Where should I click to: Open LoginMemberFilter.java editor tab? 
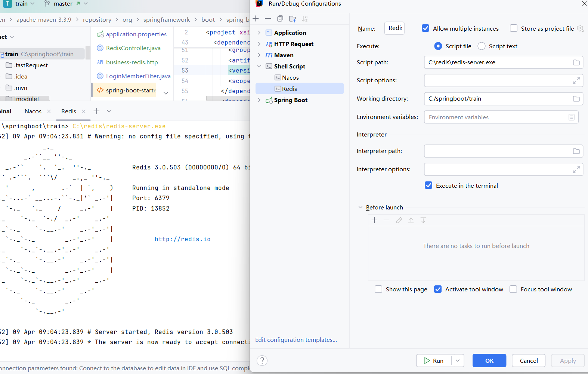[134, 76]
